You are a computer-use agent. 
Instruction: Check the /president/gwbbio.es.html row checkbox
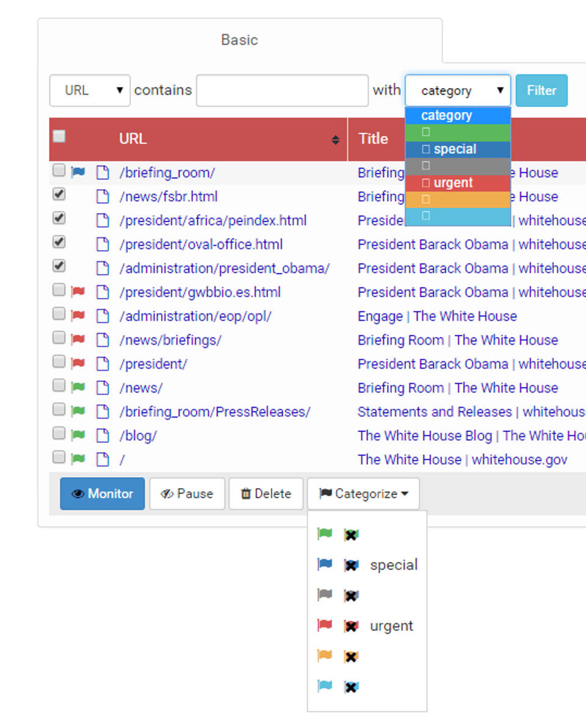click(59, 290)
